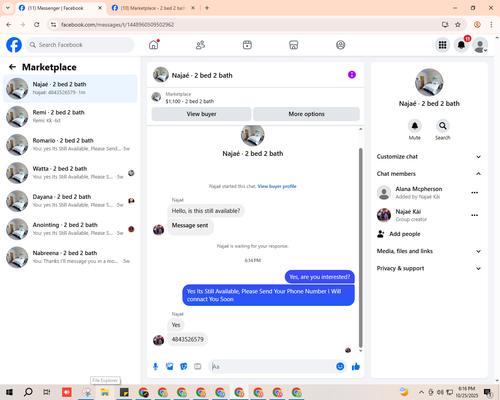500x400 pixels.
Task: Click the chat vertical scrollbar
Action: coord(360,248)
